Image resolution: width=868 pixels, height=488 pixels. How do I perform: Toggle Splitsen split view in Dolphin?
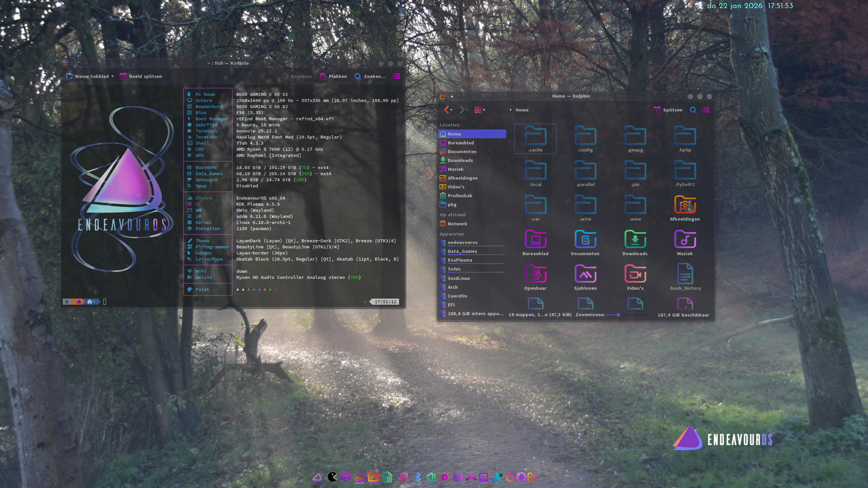coord(668,110)
